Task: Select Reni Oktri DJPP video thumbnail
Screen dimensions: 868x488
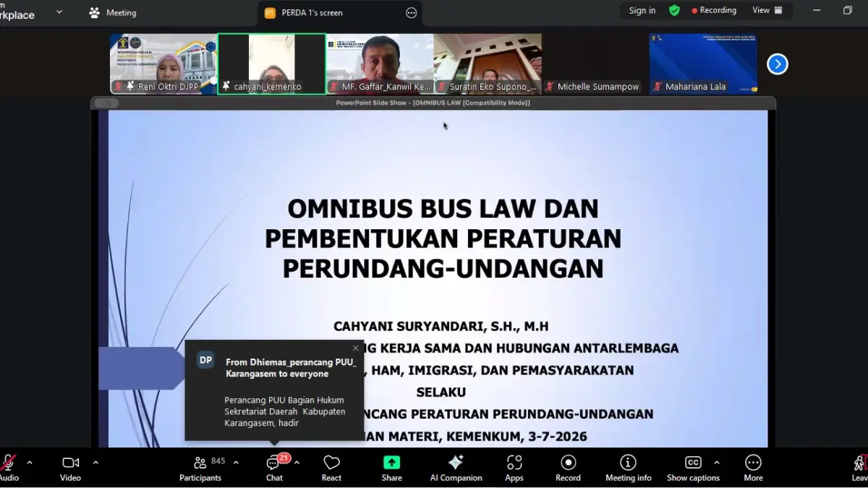Action: 163,64
